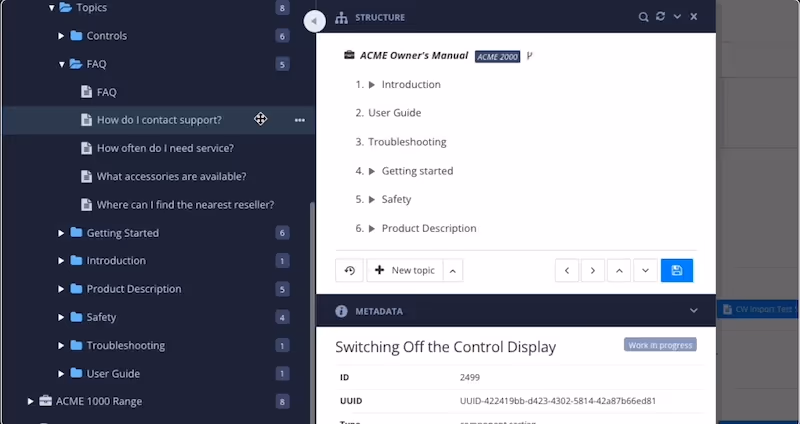Click the ACME 1000 Range briefcase icon
Screen dimensions: 800x424
[x=45, y=401]
